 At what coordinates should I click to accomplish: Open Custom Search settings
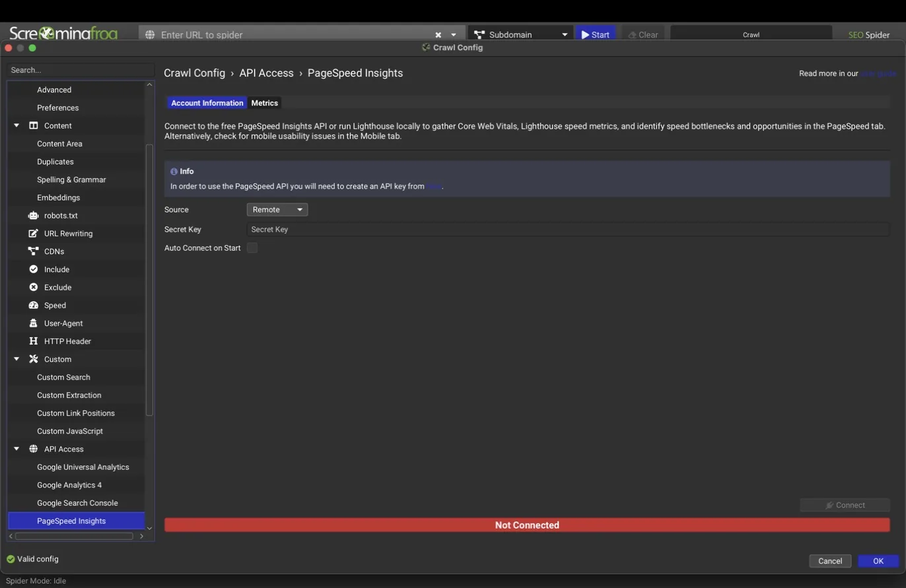(63, 377)
